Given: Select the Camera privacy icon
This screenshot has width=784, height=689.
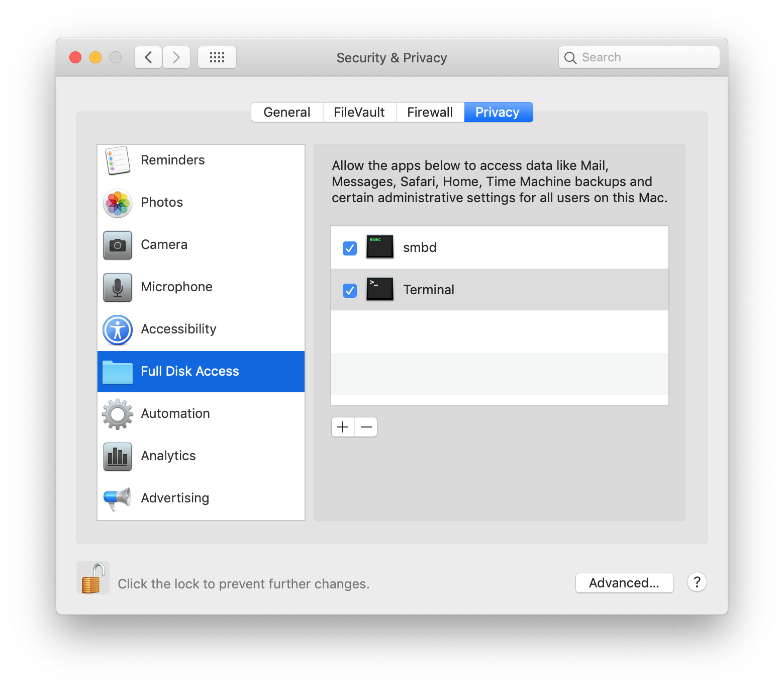Looking at the screenshot, I should [117, 245].
